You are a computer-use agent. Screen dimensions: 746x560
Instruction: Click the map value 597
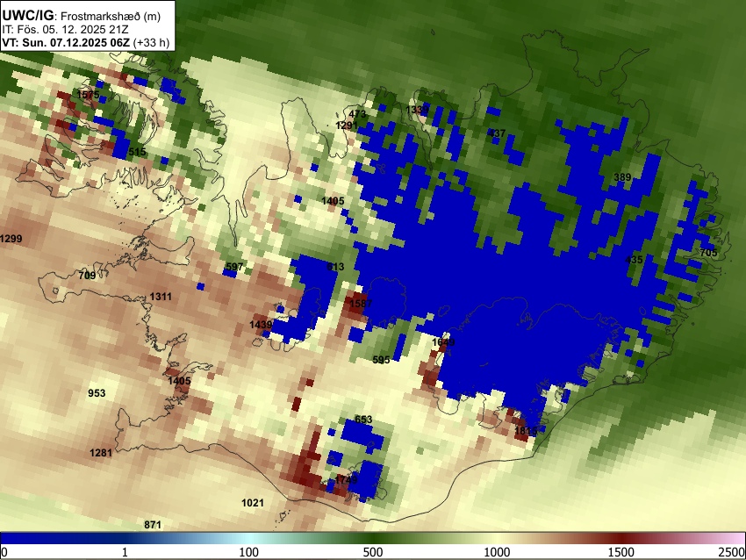coord(234,267)
